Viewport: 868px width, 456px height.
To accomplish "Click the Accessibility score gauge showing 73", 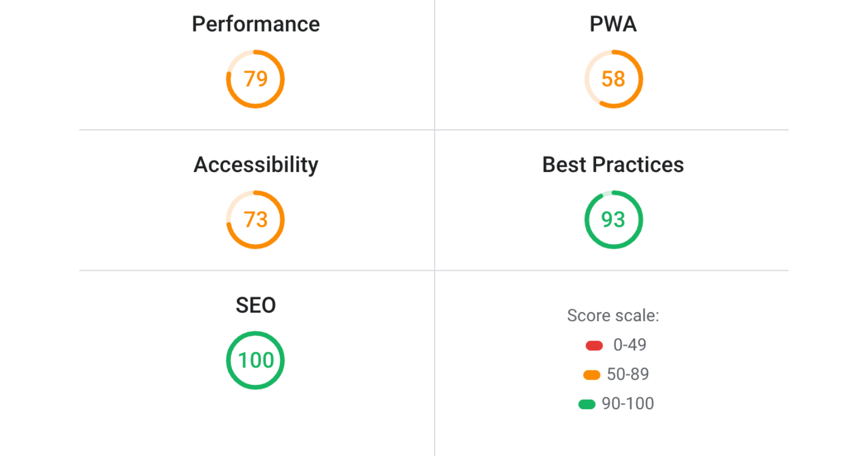I will (255, 219).
